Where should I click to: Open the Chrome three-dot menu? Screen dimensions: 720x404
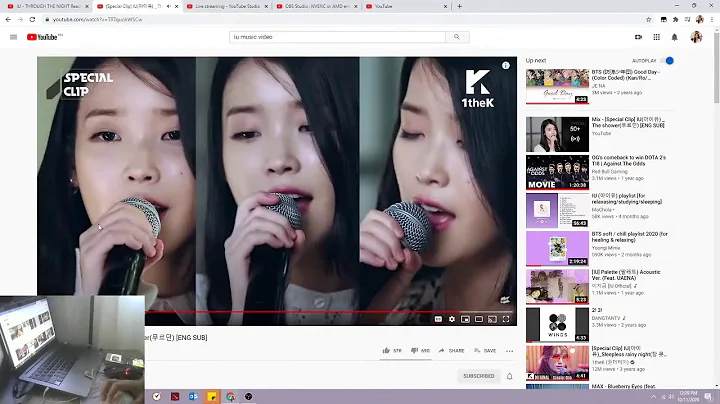712,19
